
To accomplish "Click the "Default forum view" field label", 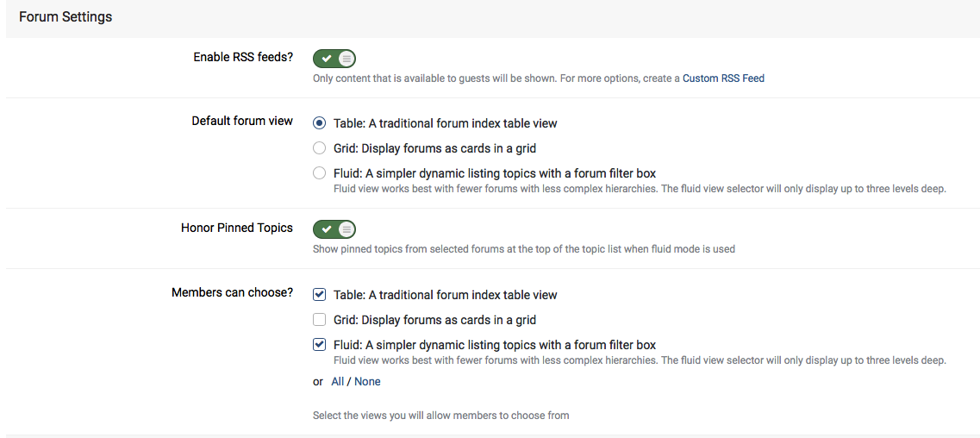I will tap(242, 121).
